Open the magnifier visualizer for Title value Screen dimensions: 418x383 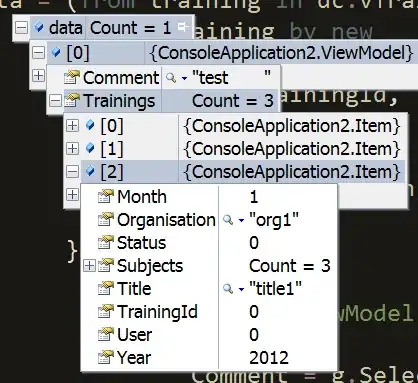coord(228,289)
